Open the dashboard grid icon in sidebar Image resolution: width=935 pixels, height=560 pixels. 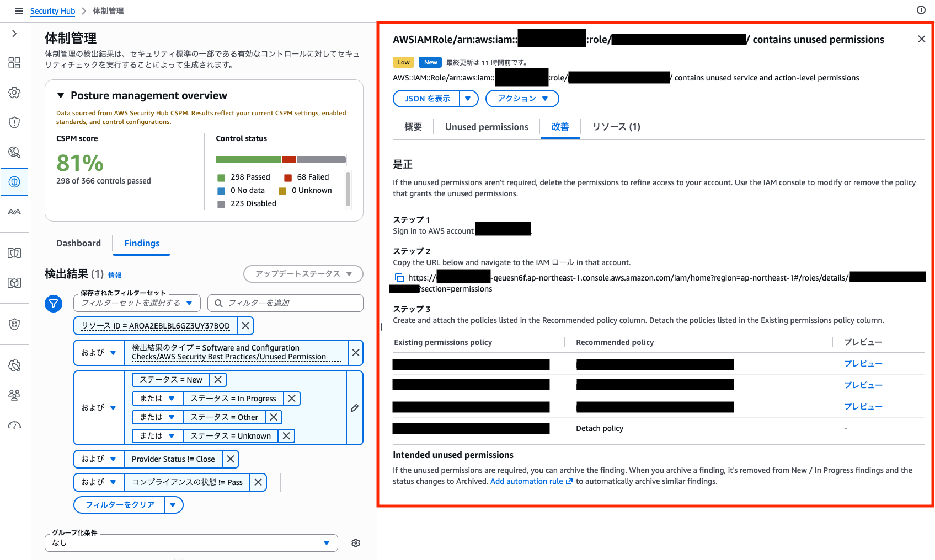coord(14,63)
